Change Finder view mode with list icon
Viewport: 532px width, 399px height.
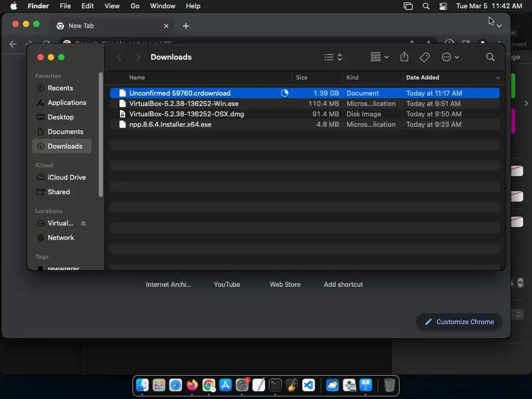[x=333, y=57]
